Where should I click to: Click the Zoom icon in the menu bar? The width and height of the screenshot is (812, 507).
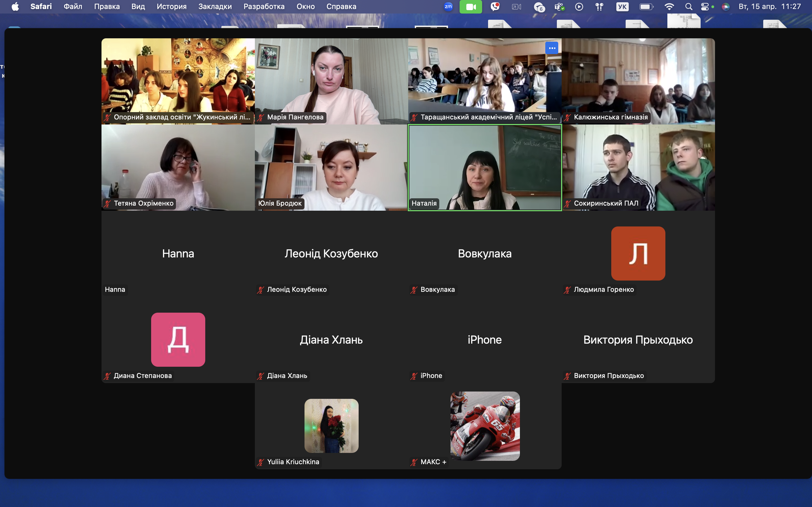(x=448, y=7)
